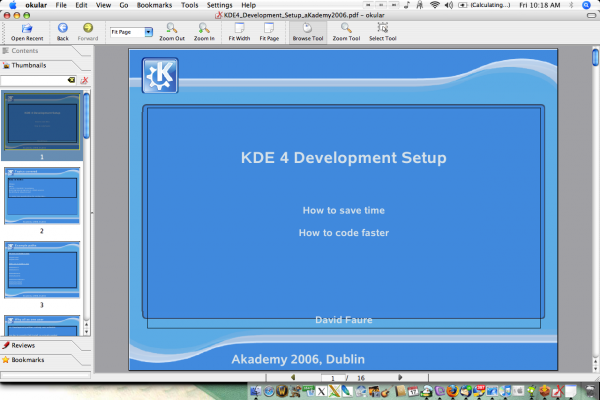600x400 pixels.
Task: Zoom Out with the magnifier icon
Action: [x=172, y=32]
